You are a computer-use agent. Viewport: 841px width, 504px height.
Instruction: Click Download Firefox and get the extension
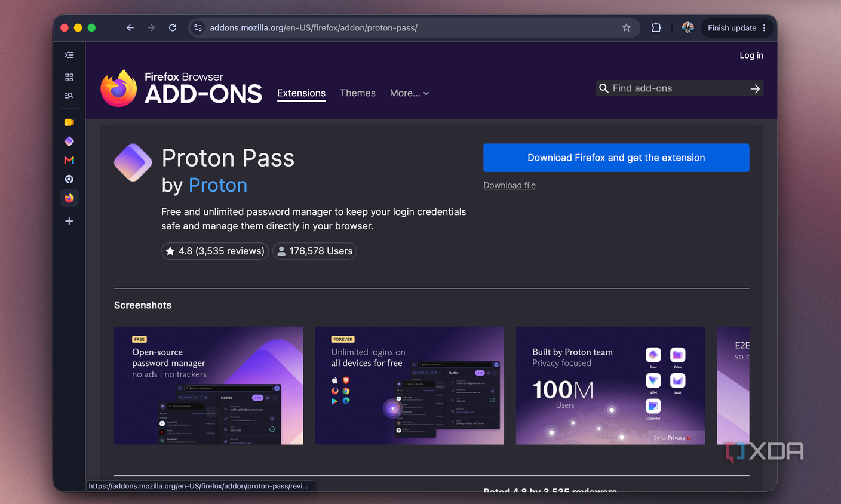click(616, 158)
